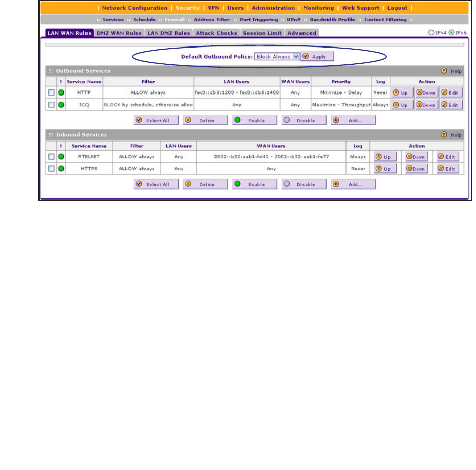Move HTTPS inbound rule Down
476x470 pixels.
[416, 169]
